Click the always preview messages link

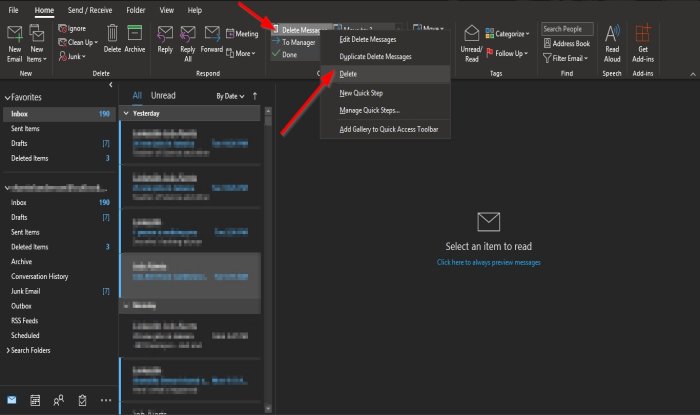(488, 262)
